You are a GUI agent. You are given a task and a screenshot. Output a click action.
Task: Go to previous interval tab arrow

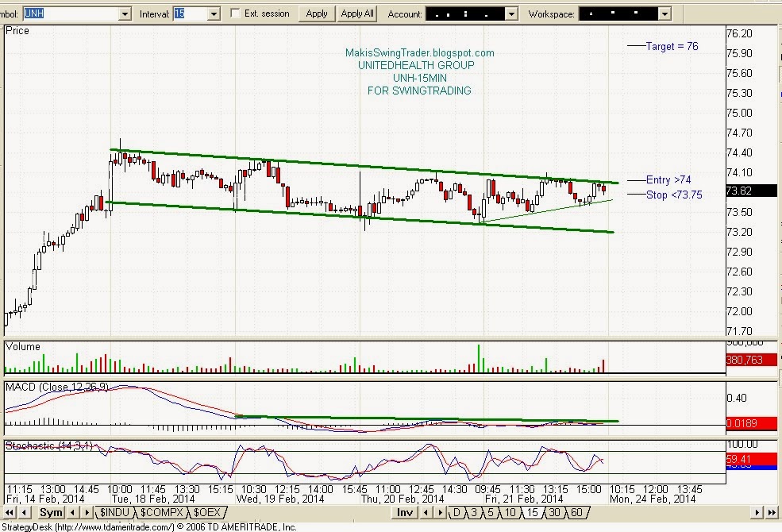click(426, 512)
